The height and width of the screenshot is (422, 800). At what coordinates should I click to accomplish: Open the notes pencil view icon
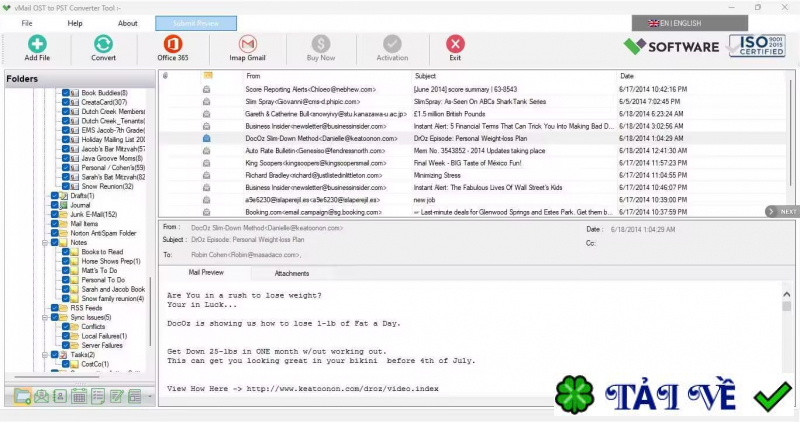(116, 396)
